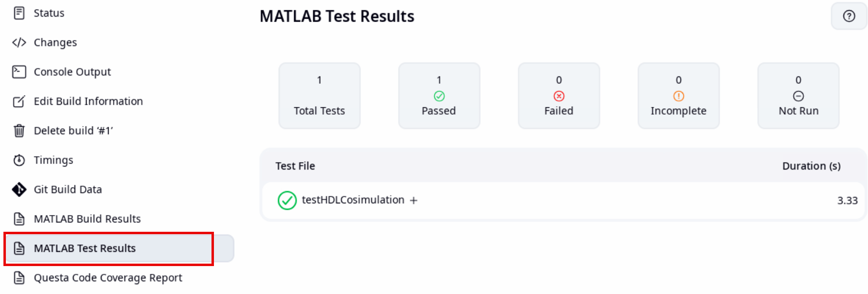Open the testHDLCosimulation test file

[354, 200]
